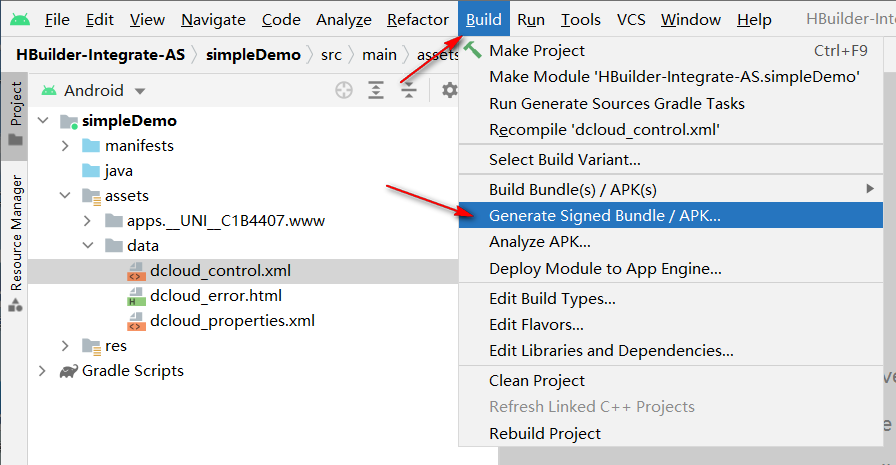Click the Android Studio logo icon
The image size is (896, 465).
pos(20,19)
